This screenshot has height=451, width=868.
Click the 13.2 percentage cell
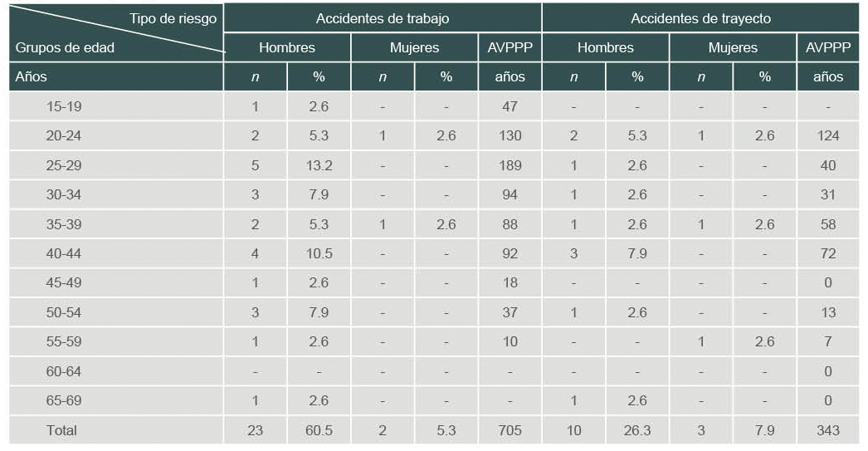click(x=319, y=165)
